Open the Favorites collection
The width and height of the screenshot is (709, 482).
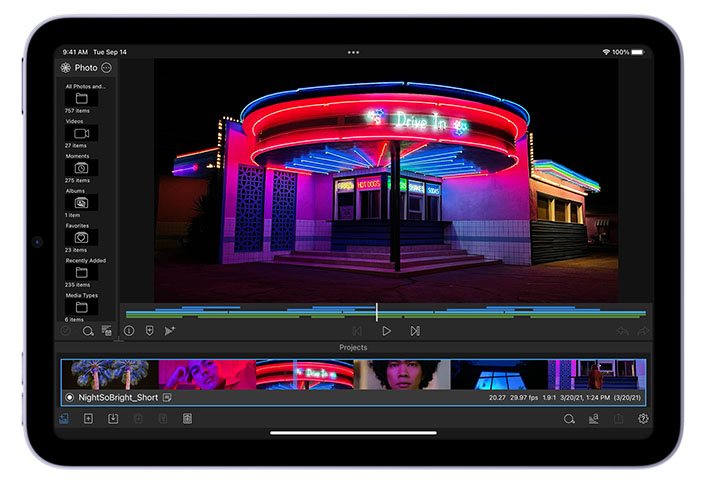[x=81, y=237]
